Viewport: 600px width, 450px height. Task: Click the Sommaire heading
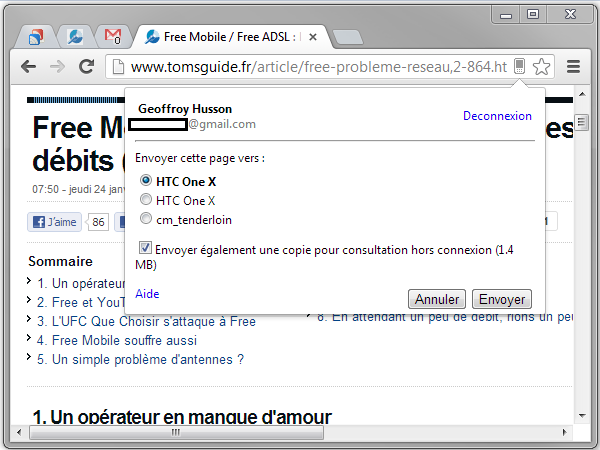click(x=60, y=261)
